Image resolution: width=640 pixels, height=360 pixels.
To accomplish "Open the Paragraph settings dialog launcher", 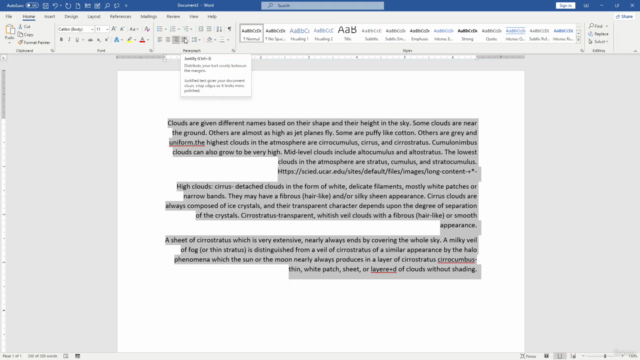I will pyautogui.click(x=233, y=51).
